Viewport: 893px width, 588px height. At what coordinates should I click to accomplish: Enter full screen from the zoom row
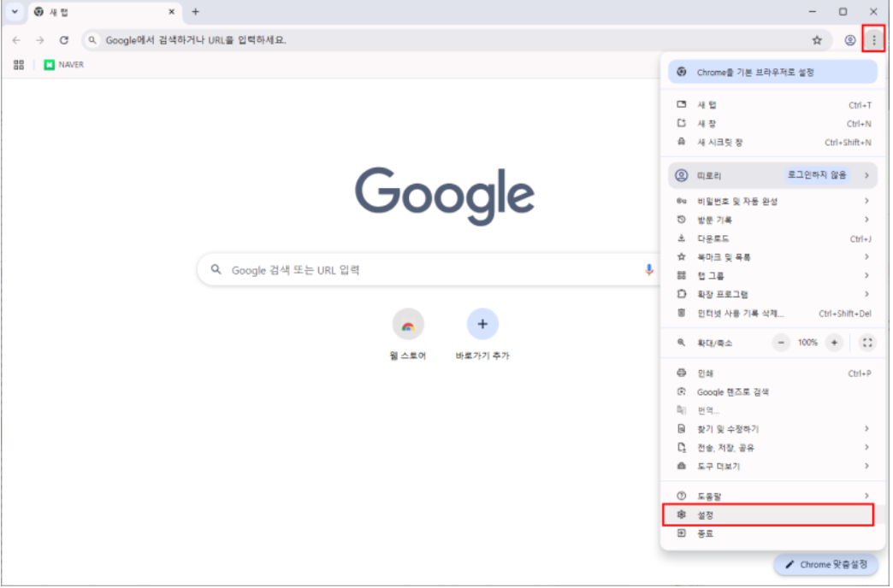866,343
